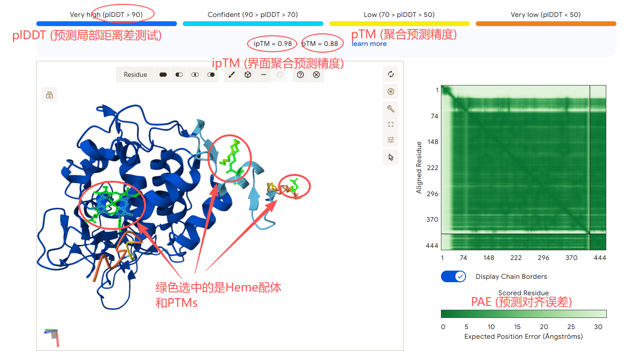Click the set selection icon
The width and height of the screenshot is (644, 360).
211,75
